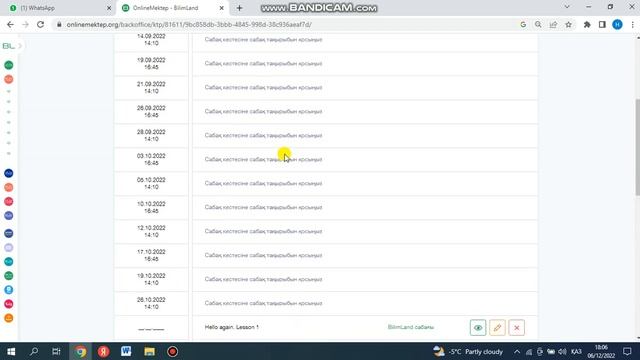Open the Bandicam recorder taskbar icon

click(172, 351)
